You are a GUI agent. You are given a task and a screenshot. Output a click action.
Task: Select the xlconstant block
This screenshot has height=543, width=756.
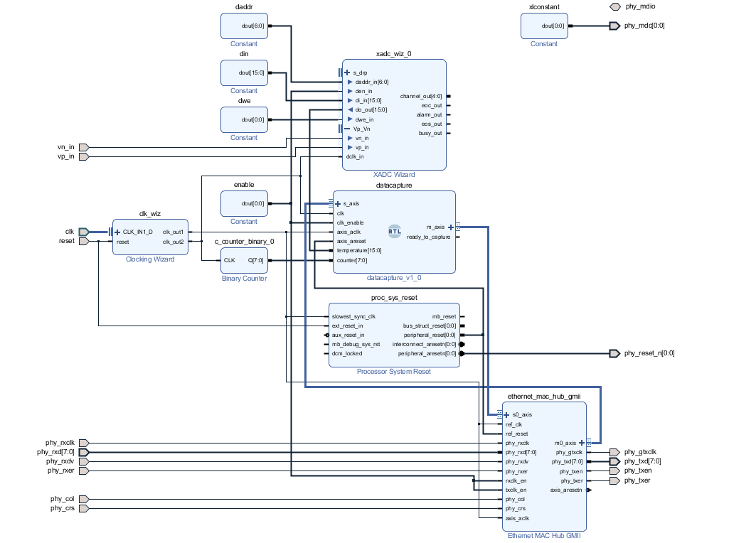coord(544,26)
